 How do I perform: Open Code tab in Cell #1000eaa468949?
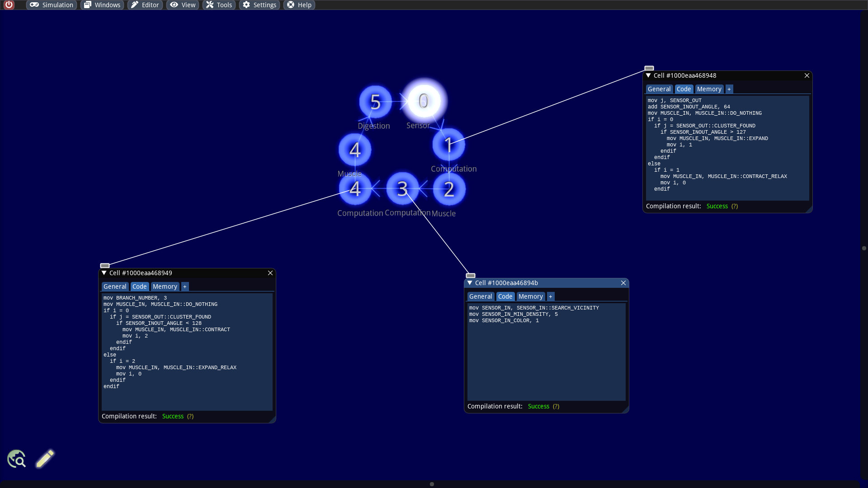139,286
